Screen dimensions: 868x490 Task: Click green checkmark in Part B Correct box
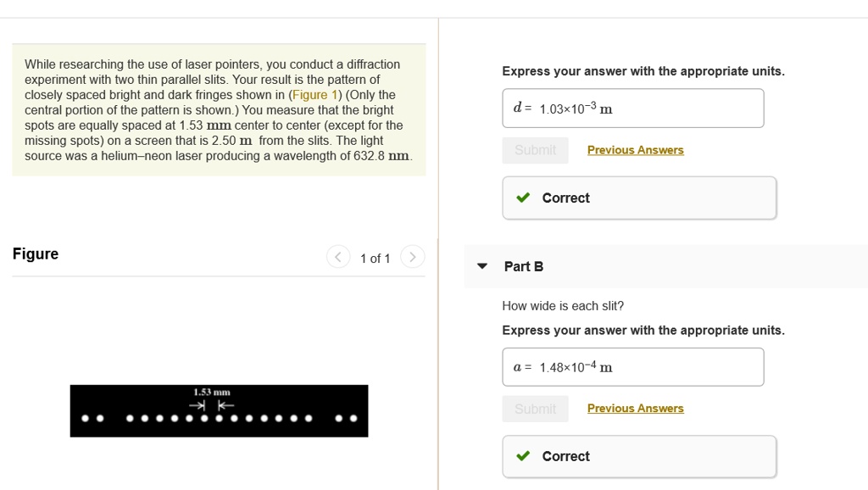(523, 456)
